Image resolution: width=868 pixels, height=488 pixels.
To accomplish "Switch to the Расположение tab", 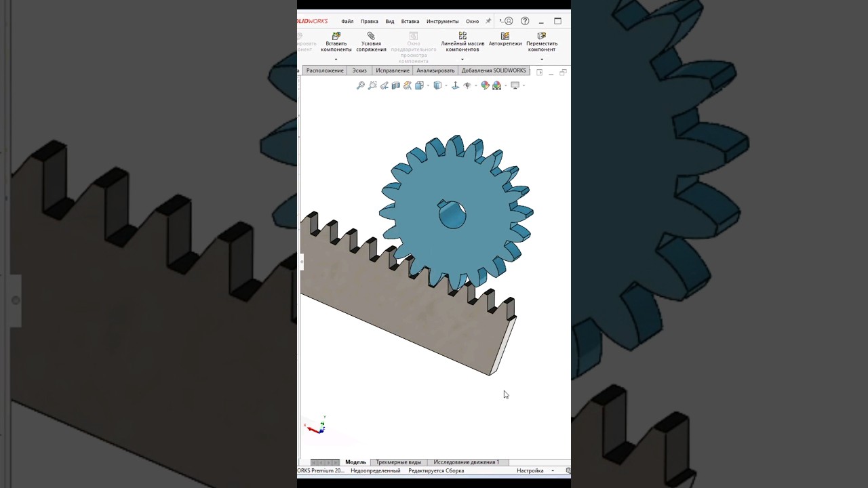I will [325, 70].
